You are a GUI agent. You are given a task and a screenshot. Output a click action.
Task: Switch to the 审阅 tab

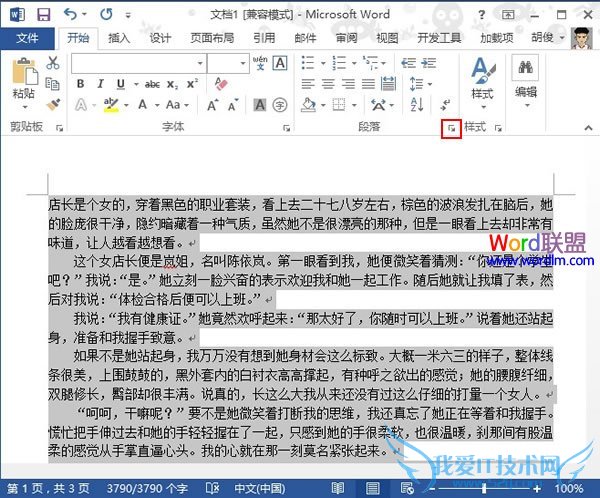pos(346,38)
